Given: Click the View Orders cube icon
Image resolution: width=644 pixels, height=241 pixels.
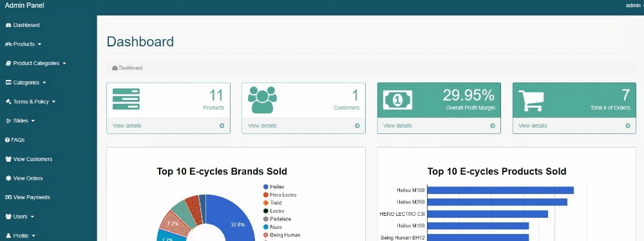Looking at the screenshot, I should click(x=8, y=178).
